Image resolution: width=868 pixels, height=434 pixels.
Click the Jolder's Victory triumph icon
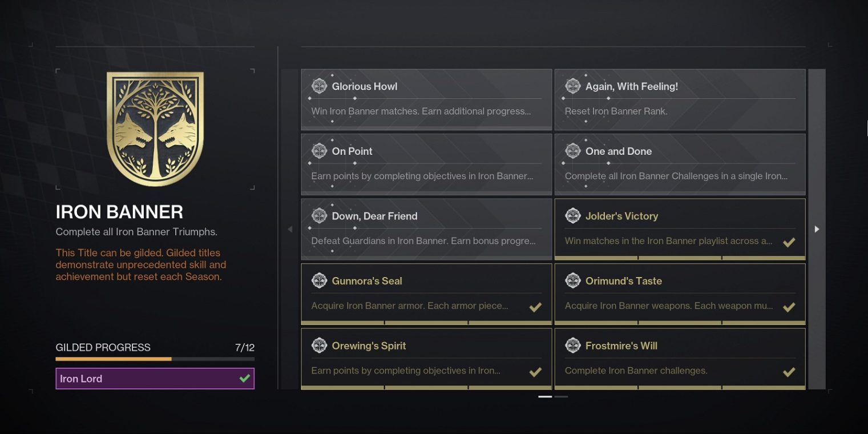click(x=572, y=216)
